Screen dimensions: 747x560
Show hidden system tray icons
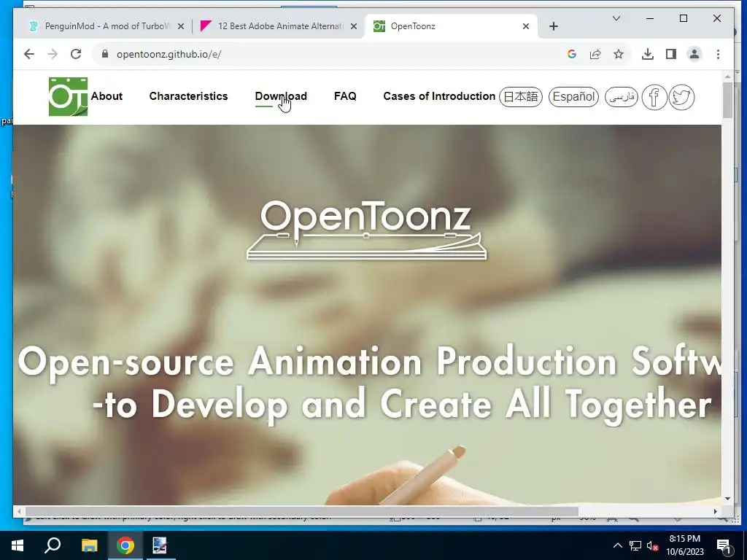click(617, 545)
